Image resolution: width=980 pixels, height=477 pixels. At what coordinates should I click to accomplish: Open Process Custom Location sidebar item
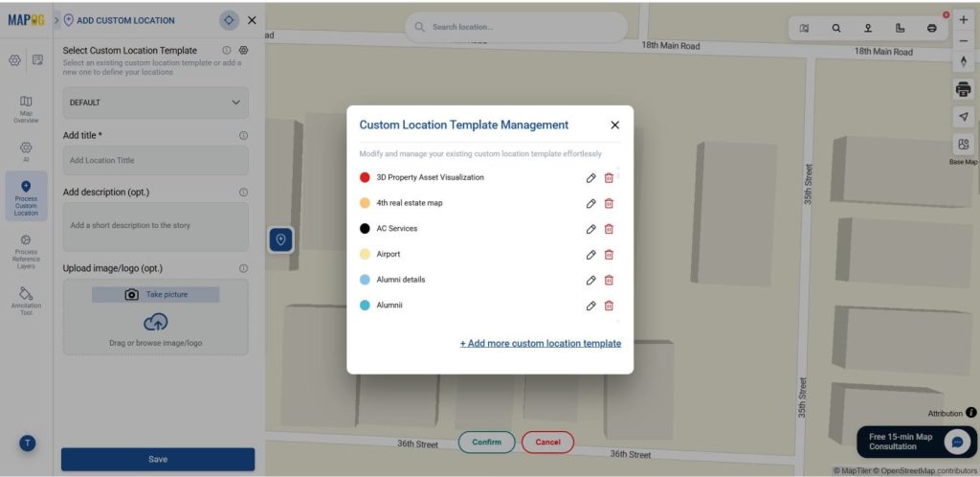point(26,197)
